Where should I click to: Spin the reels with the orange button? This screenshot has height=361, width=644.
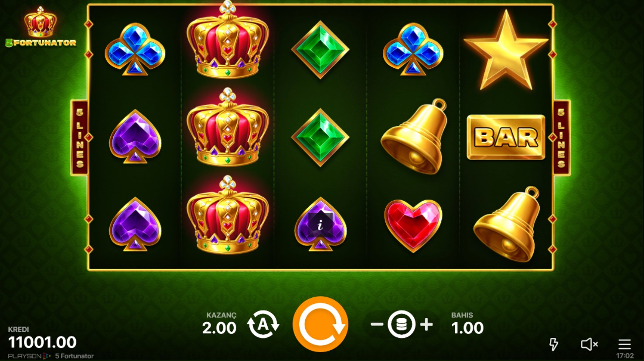320,324
